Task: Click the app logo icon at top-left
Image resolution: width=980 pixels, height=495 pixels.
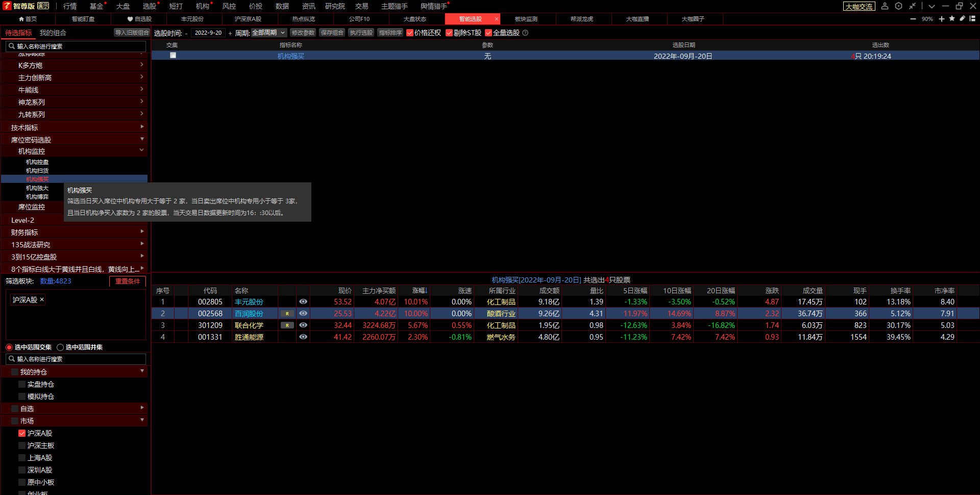Action: point(7,6)
